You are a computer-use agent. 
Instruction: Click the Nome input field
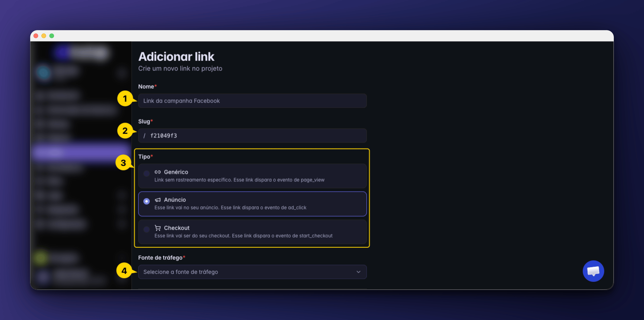coord(252,101)
